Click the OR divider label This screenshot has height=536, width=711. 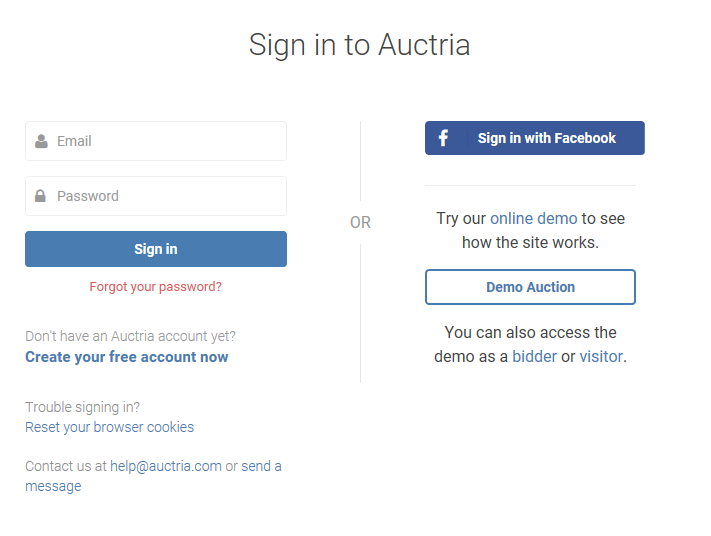(x=360, y=222)
